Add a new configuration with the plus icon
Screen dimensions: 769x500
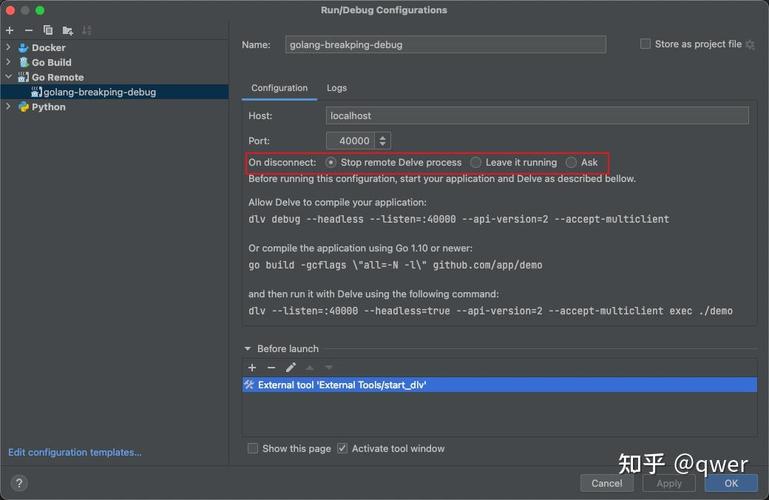pos(10,30)
